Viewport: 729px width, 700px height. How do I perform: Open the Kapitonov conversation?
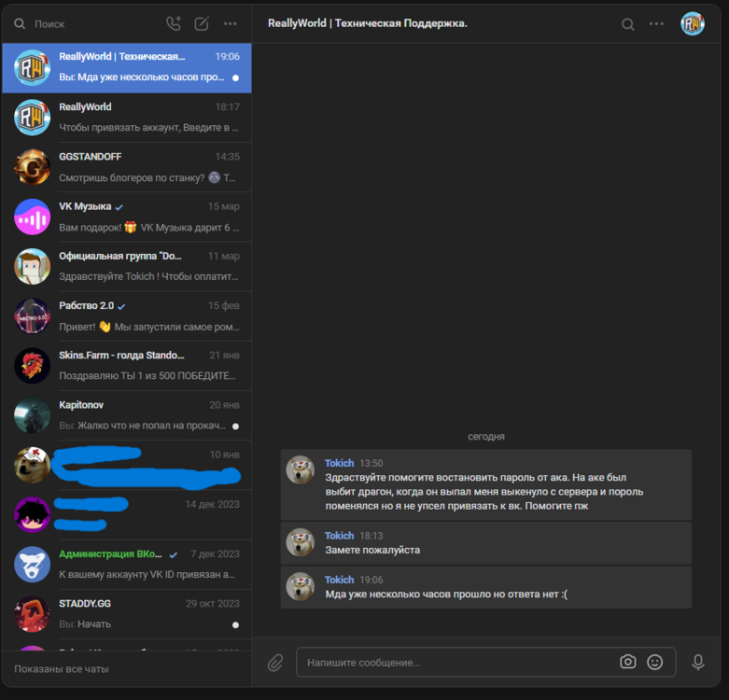tap(127, 415)
